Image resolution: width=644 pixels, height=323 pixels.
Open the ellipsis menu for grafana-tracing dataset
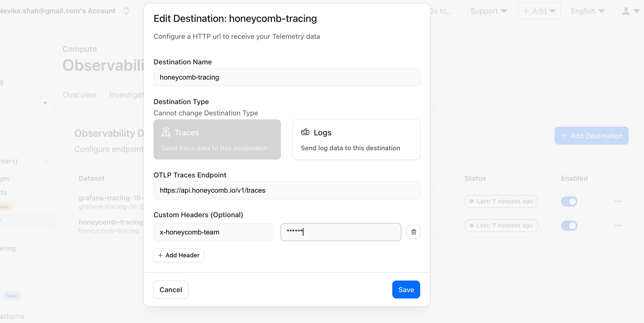[617, 201]
